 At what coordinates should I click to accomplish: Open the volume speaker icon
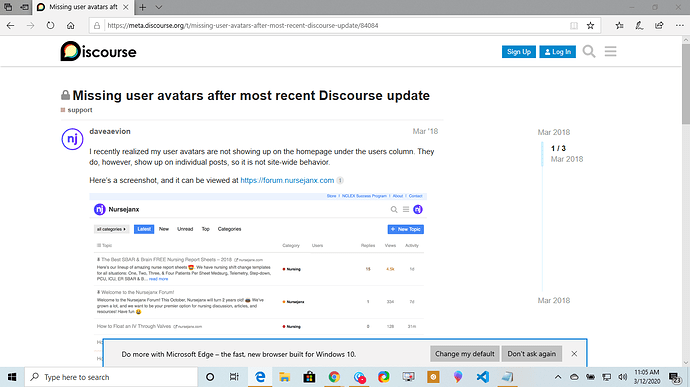pyautogui.click(x=622, y=377)
